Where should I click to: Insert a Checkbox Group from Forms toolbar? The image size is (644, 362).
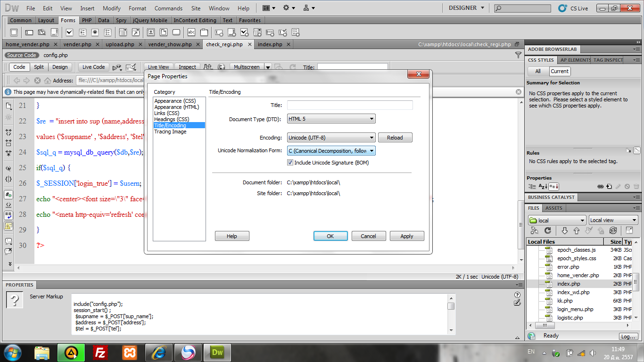point(83,33)
